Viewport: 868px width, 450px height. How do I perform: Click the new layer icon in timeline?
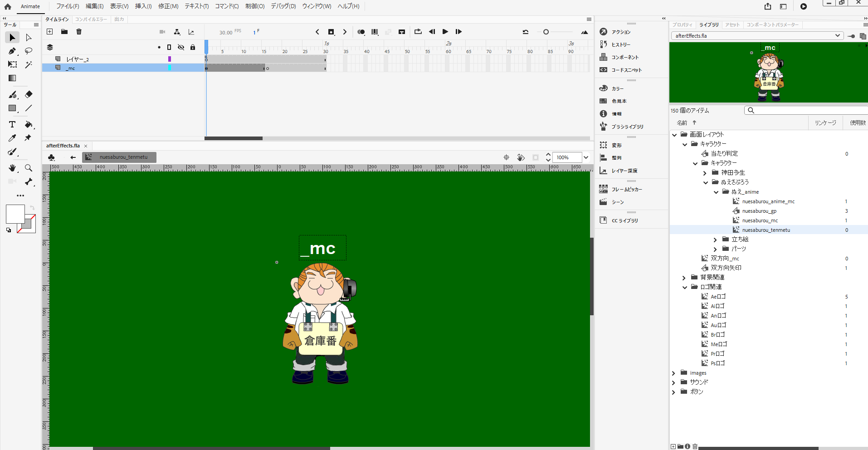click(50, 32)
